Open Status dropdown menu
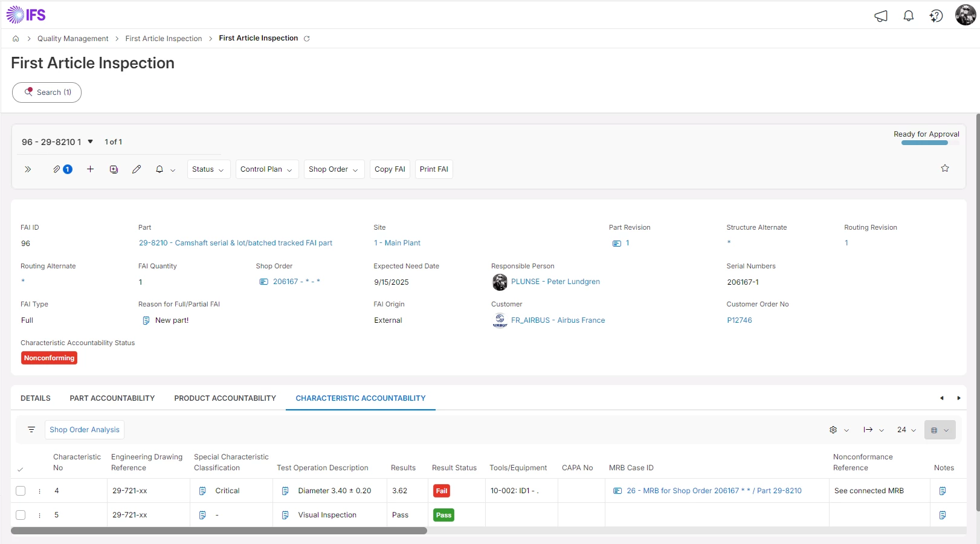This screenshot has width=980, height=544. click(208, 169)
